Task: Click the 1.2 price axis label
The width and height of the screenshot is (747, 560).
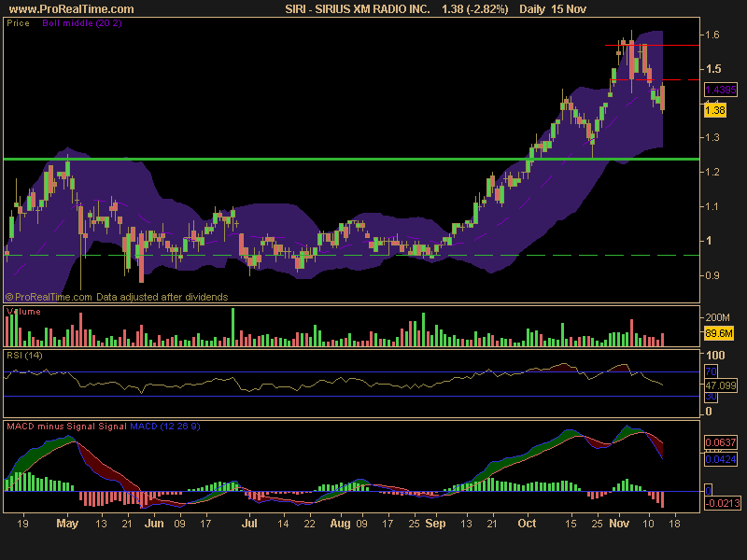Action: click(x=712, y=172)
